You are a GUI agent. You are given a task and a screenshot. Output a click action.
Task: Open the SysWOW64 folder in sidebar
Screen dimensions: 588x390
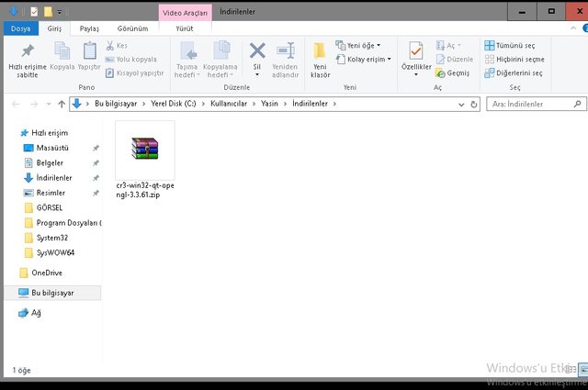[x=49, y=252]
